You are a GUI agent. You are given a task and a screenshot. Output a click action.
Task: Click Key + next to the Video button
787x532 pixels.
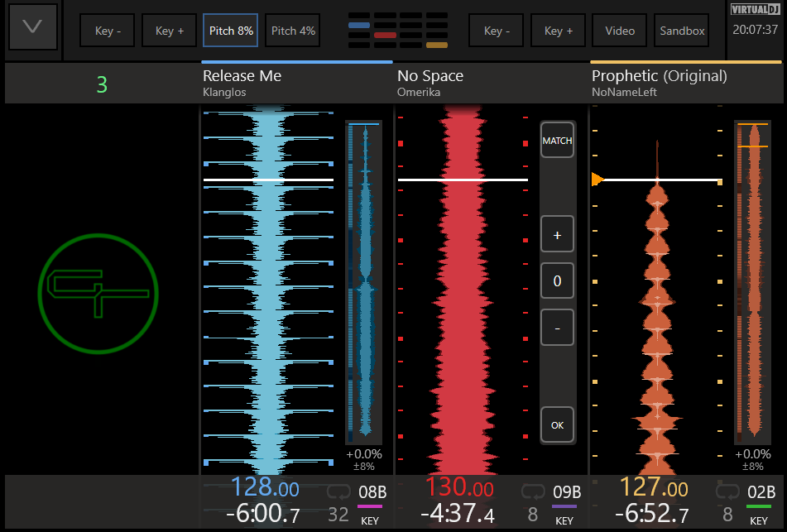click(x=558, y=31)
